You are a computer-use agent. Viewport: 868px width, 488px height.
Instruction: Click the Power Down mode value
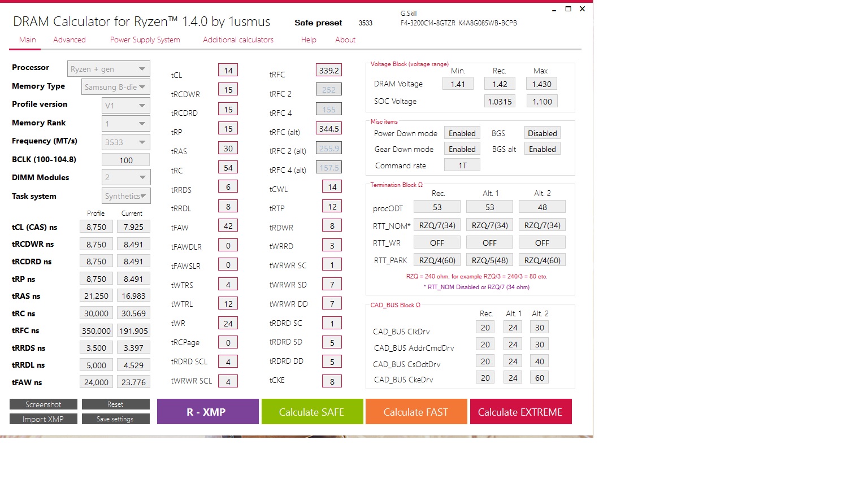(x=462, y=133)
